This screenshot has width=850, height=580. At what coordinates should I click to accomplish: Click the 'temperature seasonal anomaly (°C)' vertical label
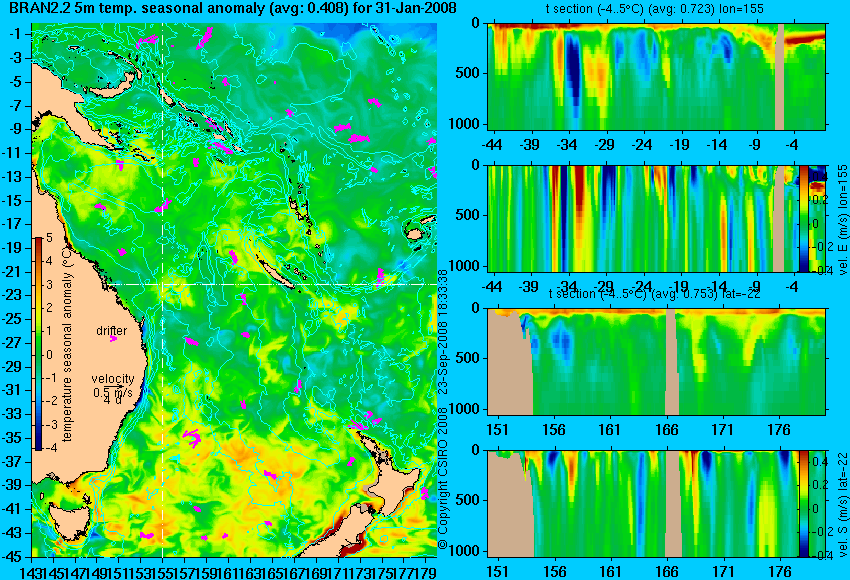click(x=67, y=345)
